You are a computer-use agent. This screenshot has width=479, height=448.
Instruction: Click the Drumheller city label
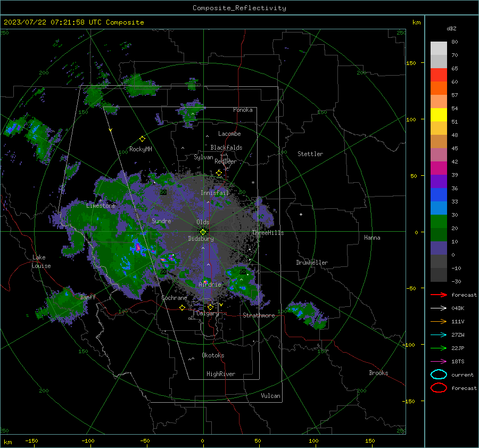tap(312, 263)
